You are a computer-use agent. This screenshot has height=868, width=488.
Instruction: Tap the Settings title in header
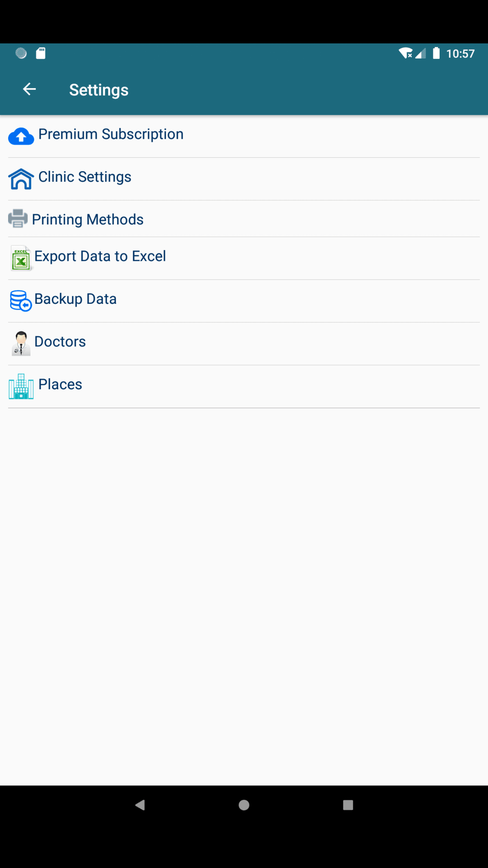click(x=99, y=90)
